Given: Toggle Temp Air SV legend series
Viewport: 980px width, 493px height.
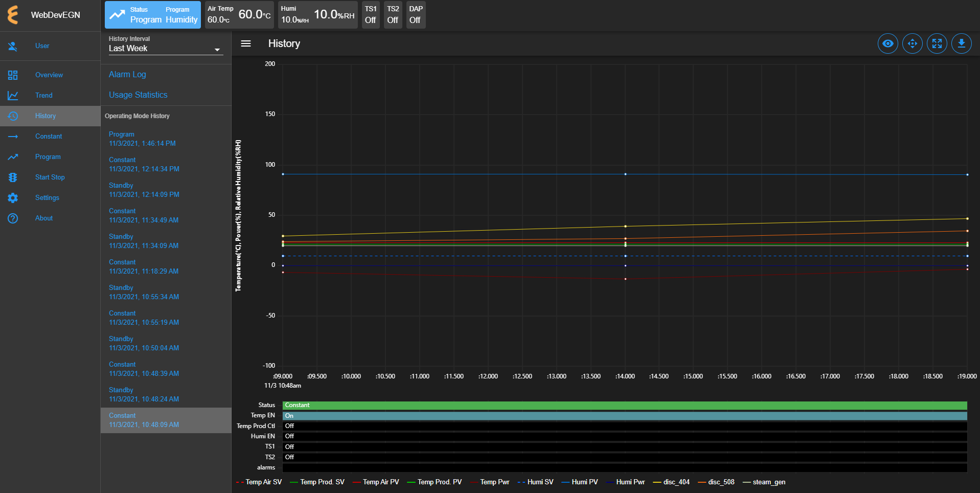Looking at the screenshot, I should 259,482.
